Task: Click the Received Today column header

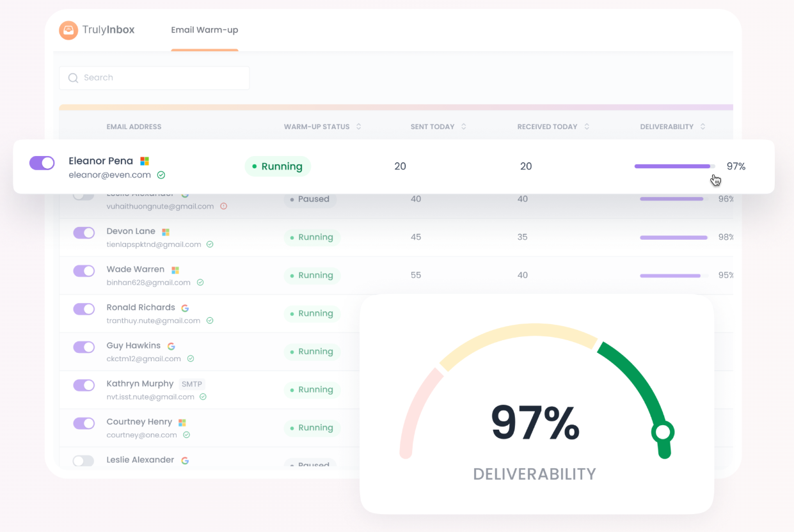Action: (547, 127)
